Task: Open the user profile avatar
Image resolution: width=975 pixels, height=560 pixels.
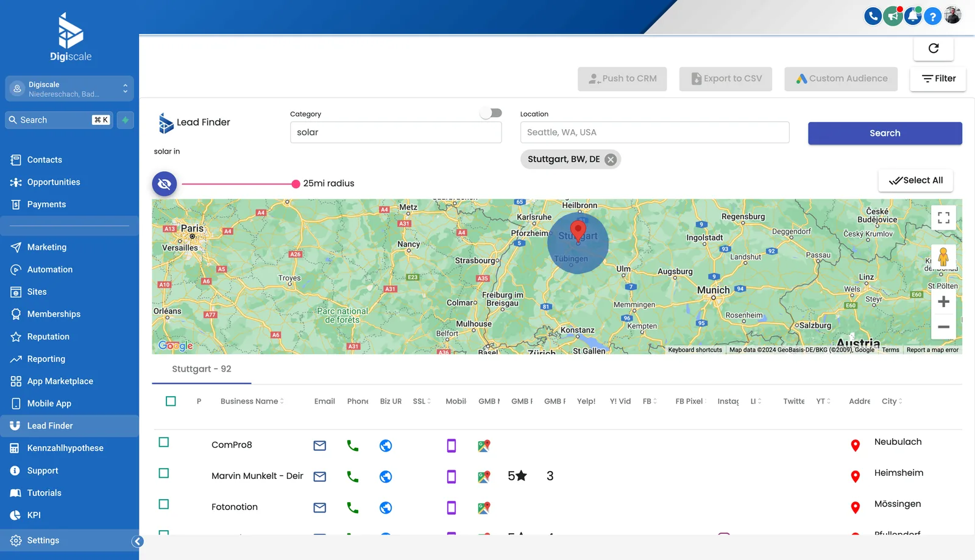Action: (953, 15)
